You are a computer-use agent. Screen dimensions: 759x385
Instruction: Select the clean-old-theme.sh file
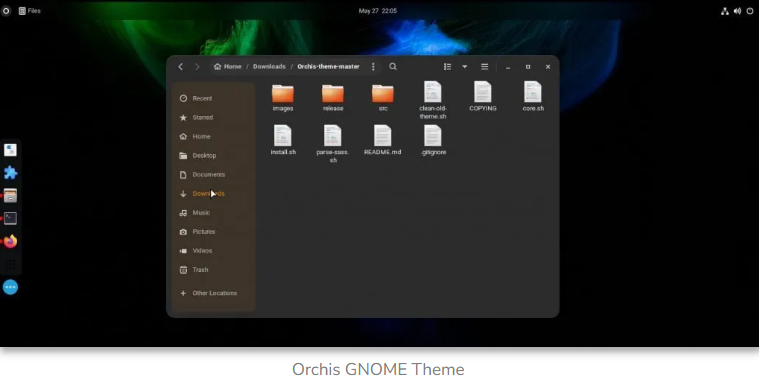pos(433,100)
